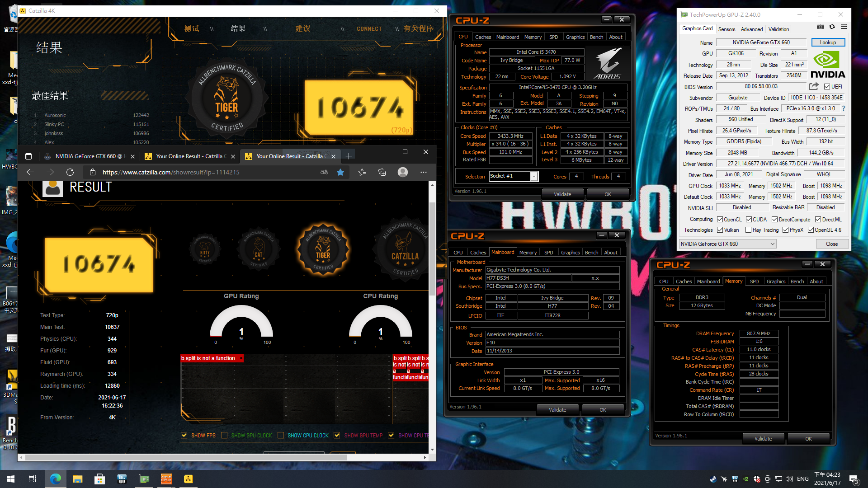
Task: Toggle DirectML checkbox
Action: (x=818, y=220)
